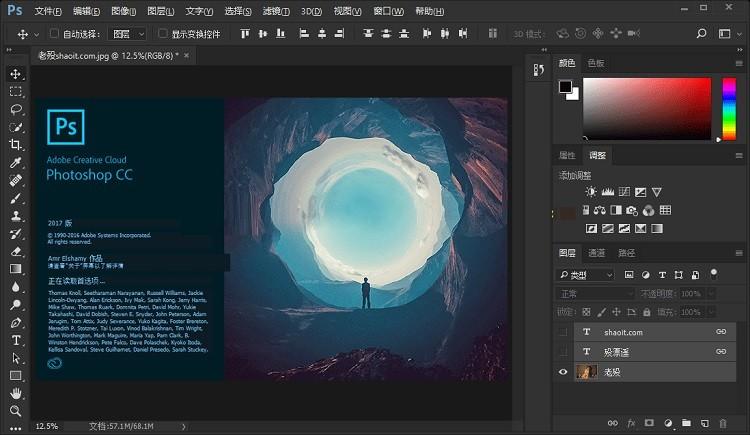Select the Horizontal Type tool
The image size is (750, 435).
tap(15, 340)
